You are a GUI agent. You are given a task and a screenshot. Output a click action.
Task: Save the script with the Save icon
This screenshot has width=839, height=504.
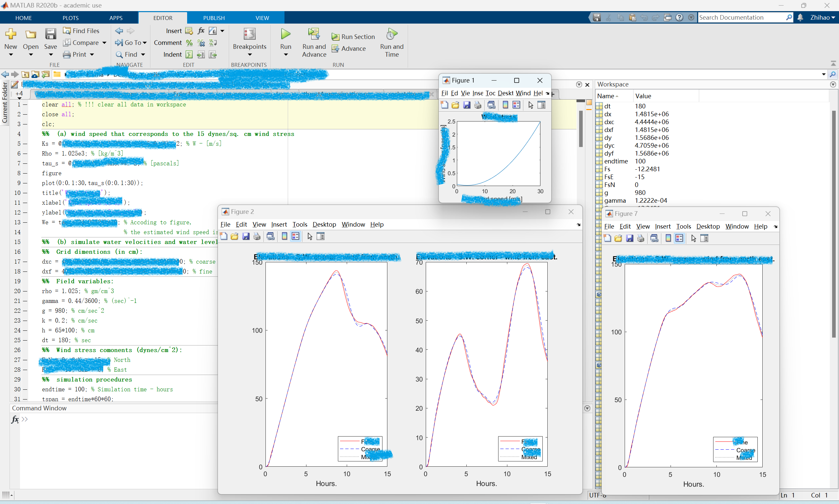pyautogui.click(x=50, y=34)
